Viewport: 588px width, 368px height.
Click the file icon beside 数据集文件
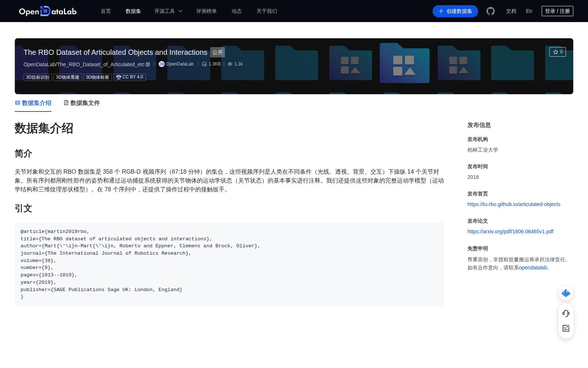click(x=66, y=103)
